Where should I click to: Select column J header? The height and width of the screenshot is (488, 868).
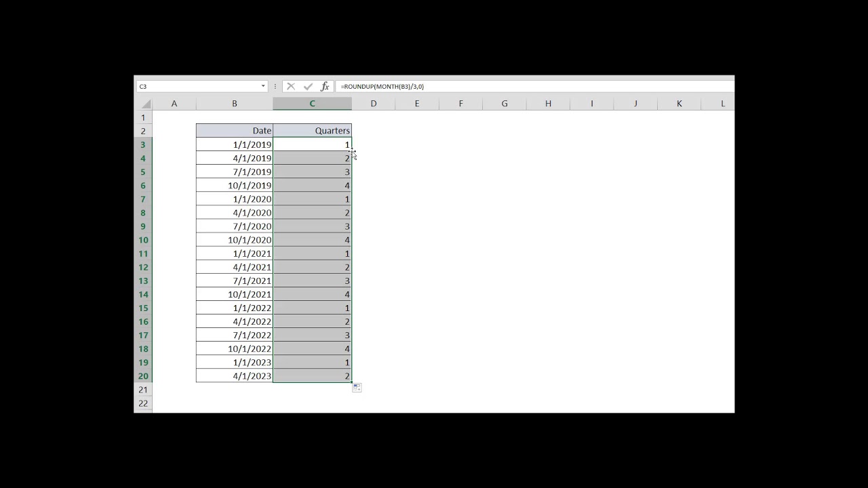pyautogui.click(x=635, y=104)
